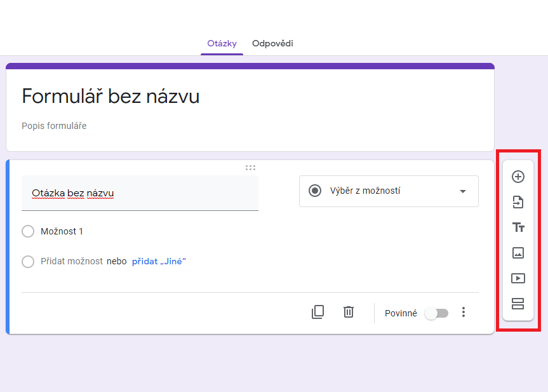This screenshot has height=392, width=548.
Task: Add a section using the two-bars icon
Action: click(518, 304)
